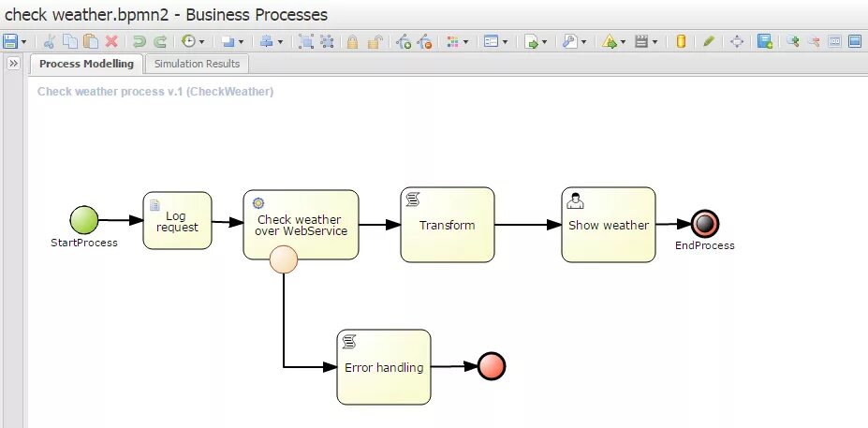This screenshot has height=428, width=868.
Task: Open the validation dropdown arrow
Action: click(x=624, y=42)
